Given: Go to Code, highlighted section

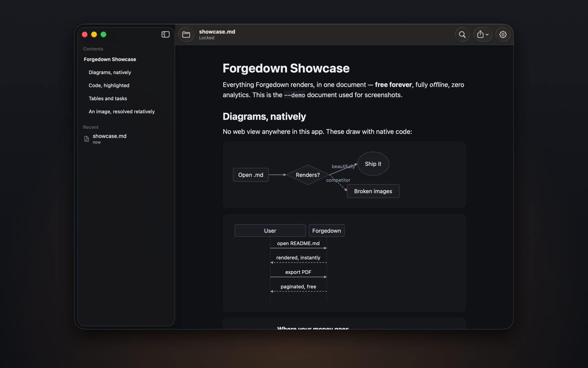Looking at the screenshot, I should [109, 86].
